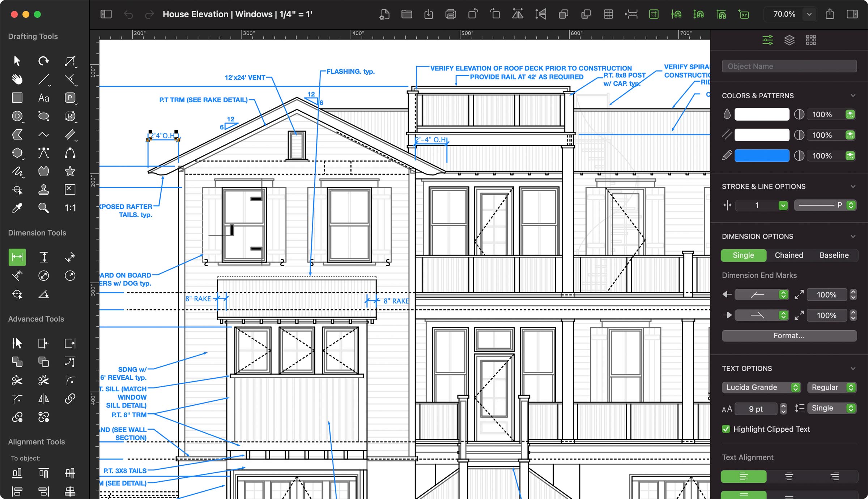Switch dimension mode to Chained
The width and height of the screenshot is (868, 499).
(788, 255)
